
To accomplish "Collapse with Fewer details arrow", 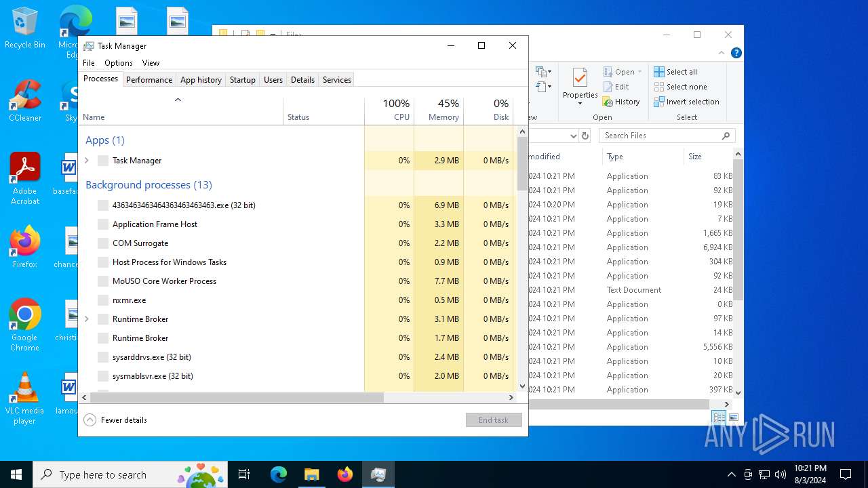I will pyautogui.click(x=90, y=420).
